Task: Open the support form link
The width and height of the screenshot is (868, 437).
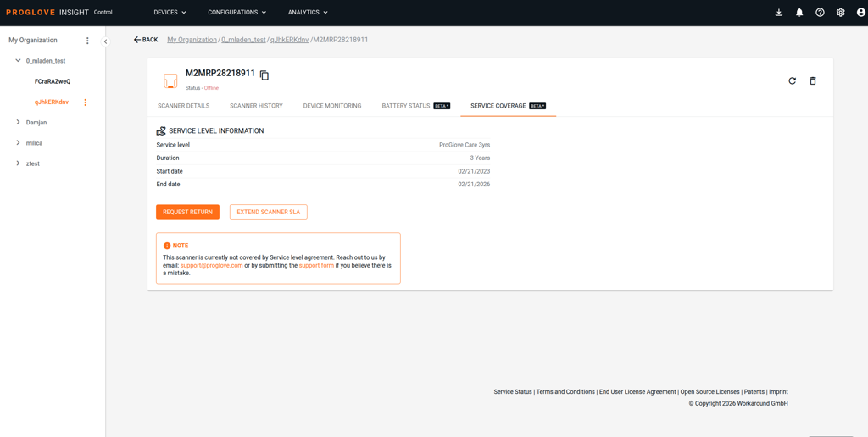Action: coord(316,266)
